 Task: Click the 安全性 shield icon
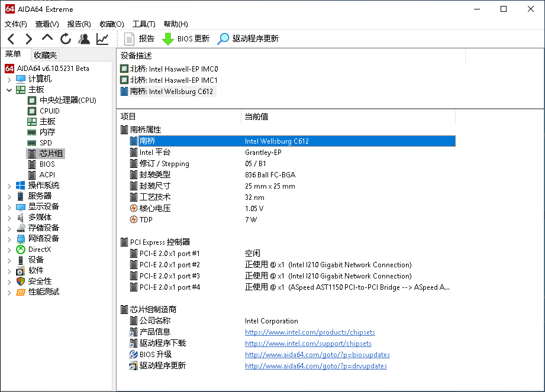[21, 281]
